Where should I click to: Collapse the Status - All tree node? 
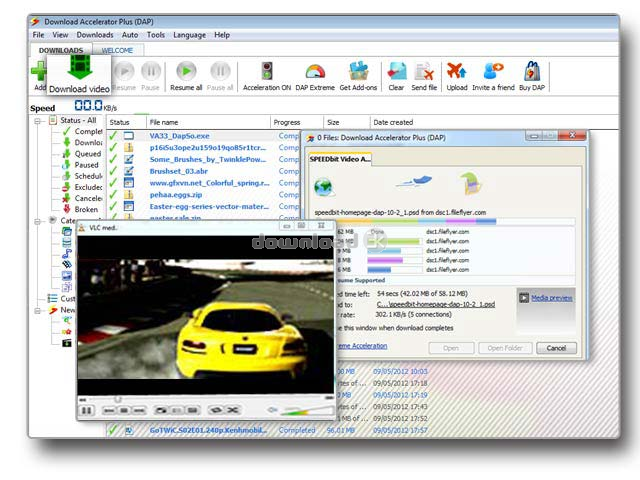click(x=38, y=121)
